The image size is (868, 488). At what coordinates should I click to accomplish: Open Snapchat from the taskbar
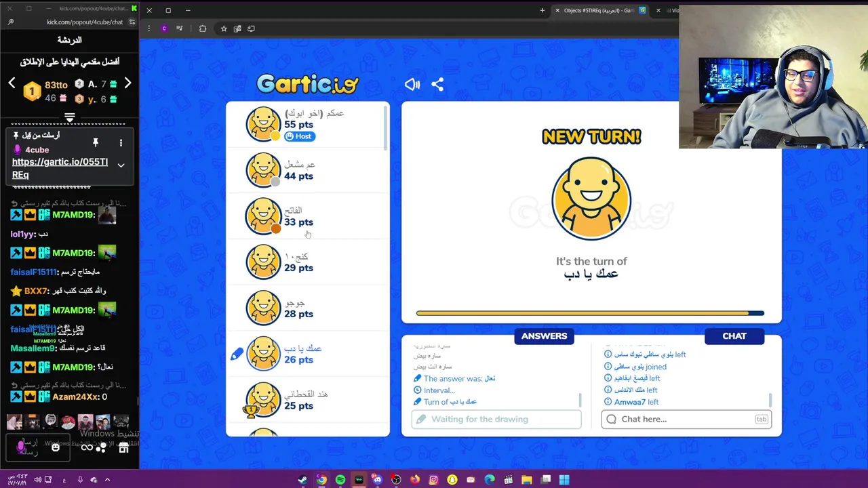(452, 480)
